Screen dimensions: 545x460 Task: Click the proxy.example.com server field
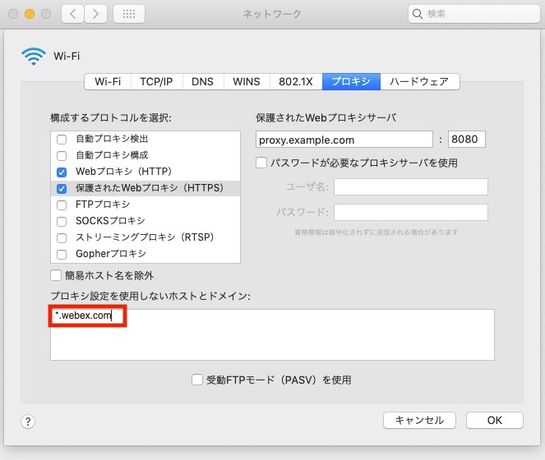tap(344, 140)
